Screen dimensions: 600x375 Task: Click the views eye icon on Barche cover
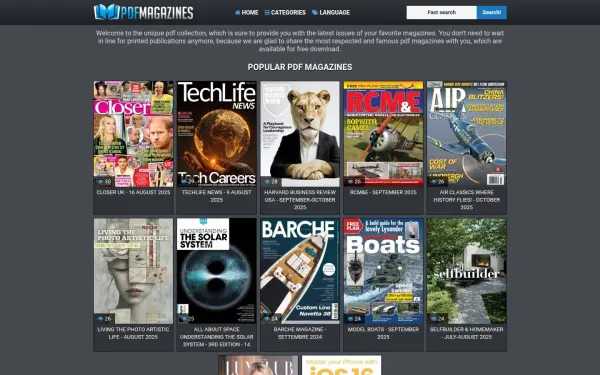pos(267,319)
